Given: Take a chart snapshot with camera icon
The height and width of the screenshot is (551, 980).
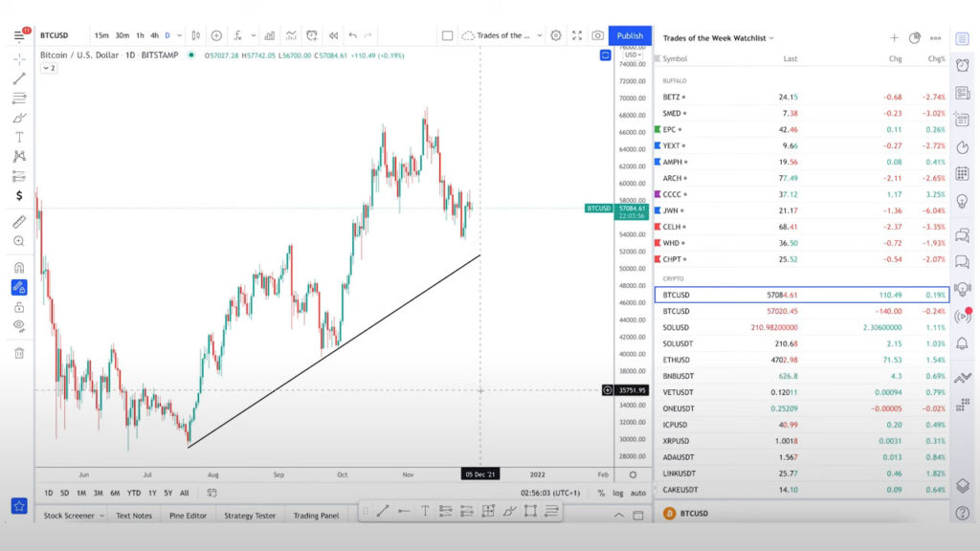Looking at the screenshot, I should [597, 35].
